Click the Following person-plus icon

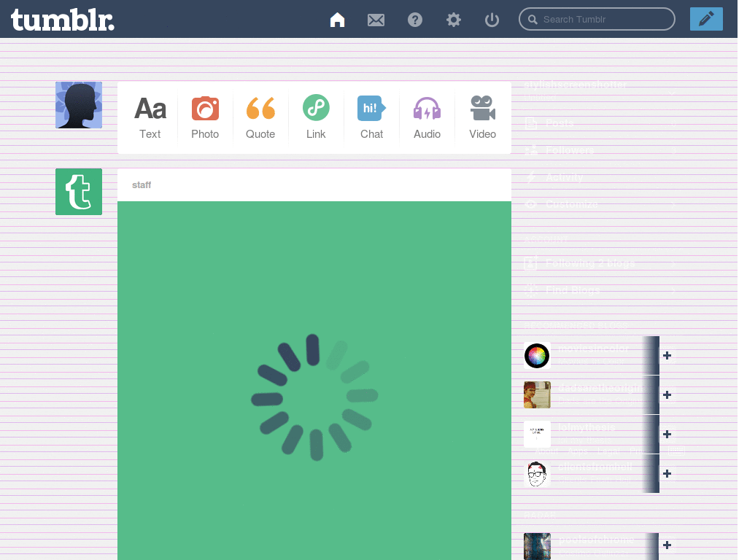[531, 262]
